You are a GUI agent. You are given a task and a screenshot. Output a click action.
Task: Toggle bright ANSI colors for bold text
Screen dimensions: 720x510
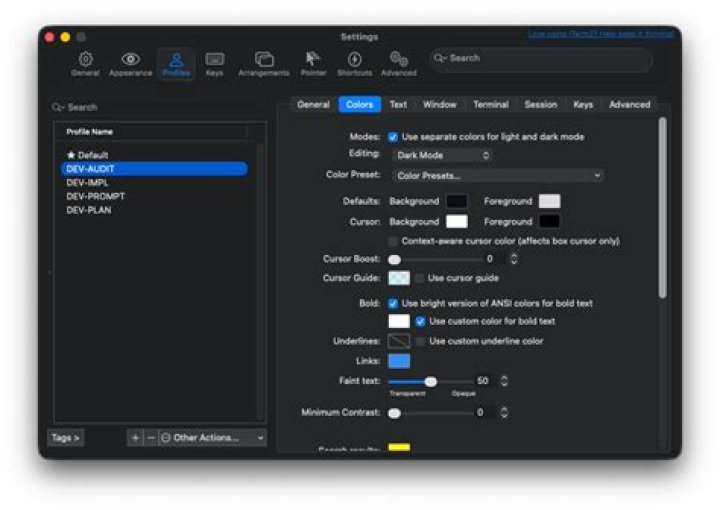coord(393,303)
